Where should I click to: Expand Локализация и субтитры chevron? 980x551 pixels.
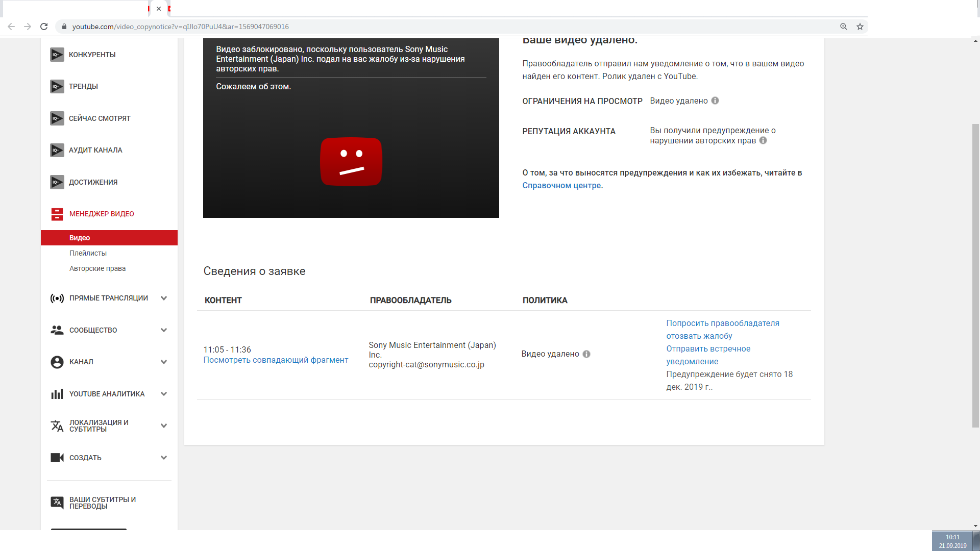(x=164, y=425)
